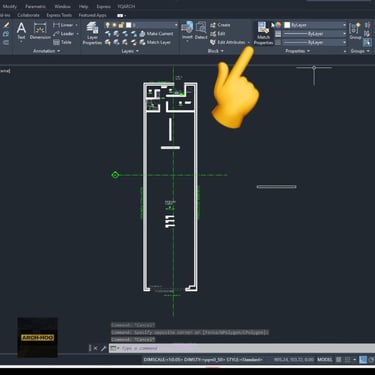Expand the Layers panel
375x375 pixels.
[x=130, y=51]
